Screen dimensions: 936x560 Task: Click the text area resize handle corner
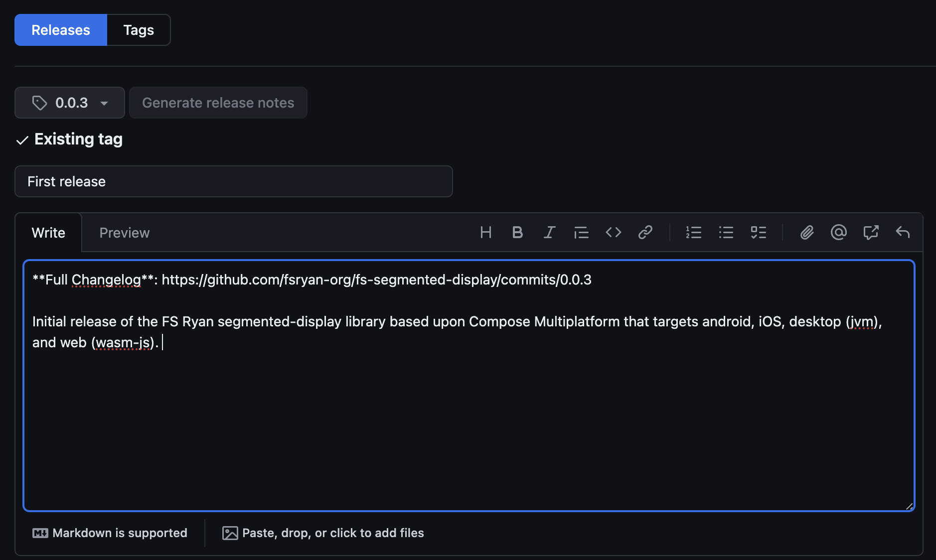click(x=909, y=506)
